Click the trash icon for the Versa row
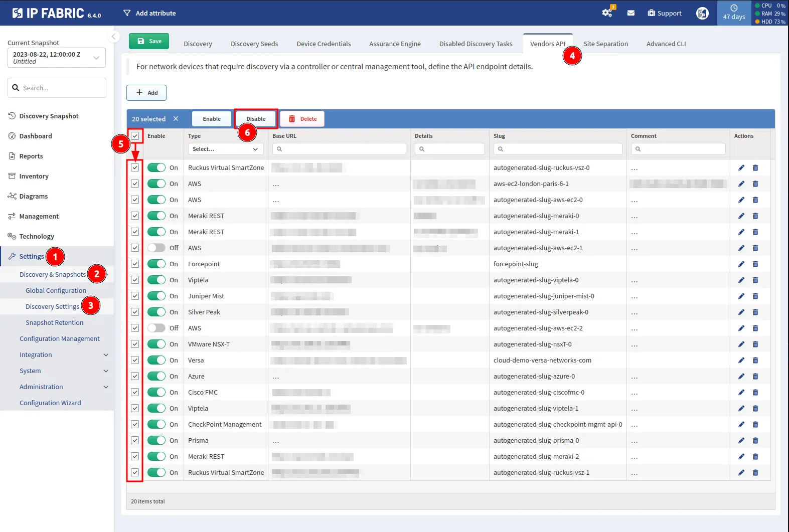Screen dimensions: 789x532 755,361
